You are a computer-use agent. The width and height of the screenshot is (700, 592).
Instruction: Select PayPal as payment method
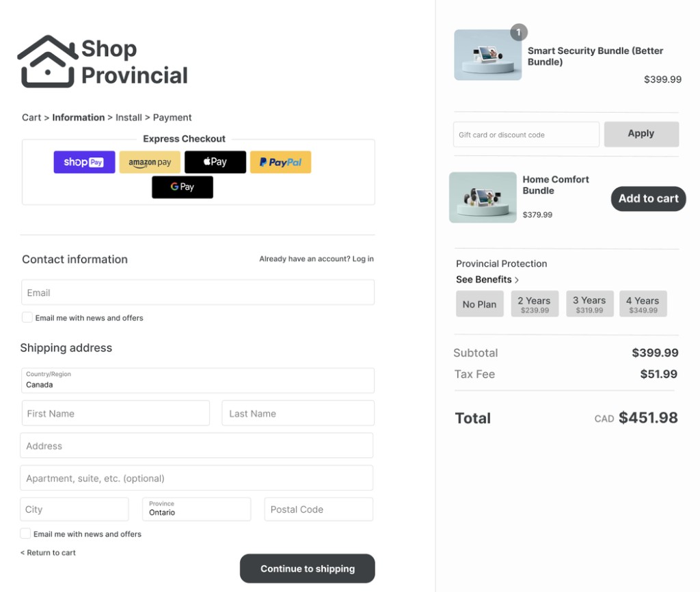tap(280, 162)
